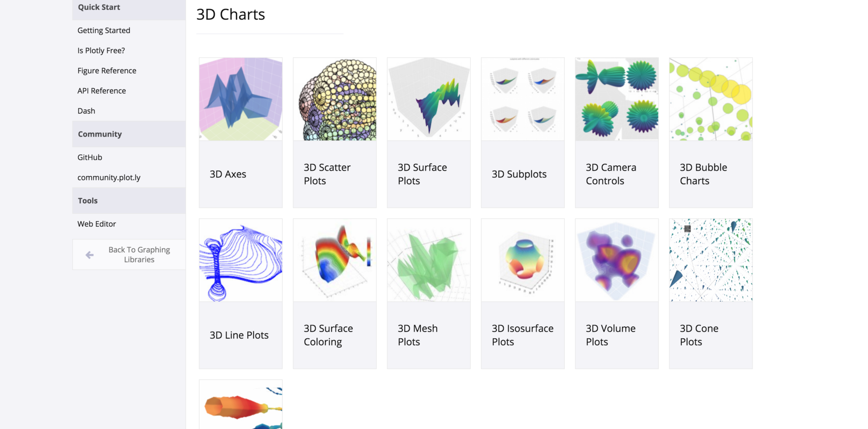Open the 3D Subplots preview image
The height and width of the screenshot is (429, 868).
(523, 99)
